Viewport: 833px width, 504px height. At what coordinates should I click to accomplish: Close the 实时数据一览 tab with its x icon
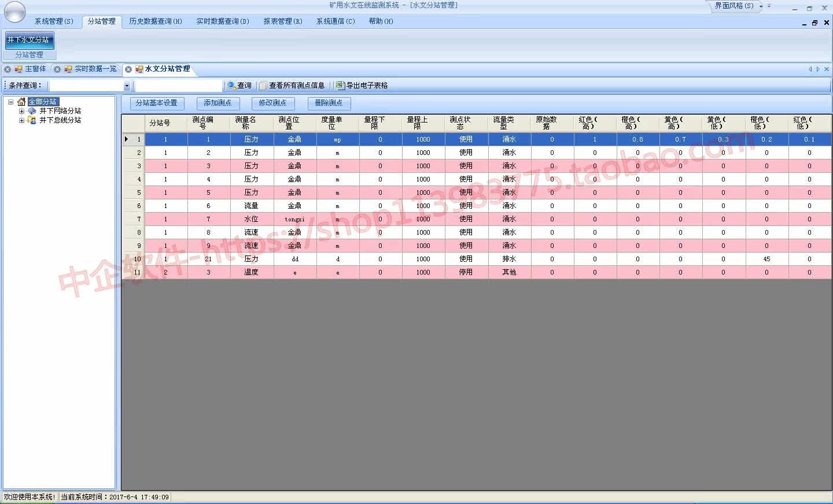tap(57, 69)
